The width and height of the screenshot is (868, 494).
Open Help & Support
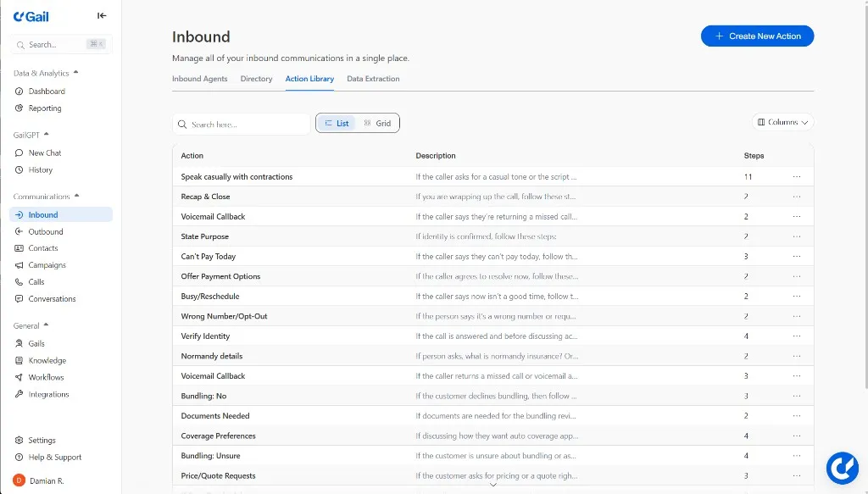55,458
